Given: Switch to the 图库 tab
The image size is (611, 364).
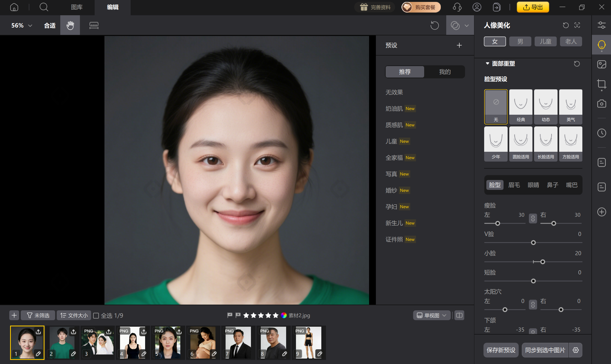Looking at the screenshot, I should click(x=77, y=7).
